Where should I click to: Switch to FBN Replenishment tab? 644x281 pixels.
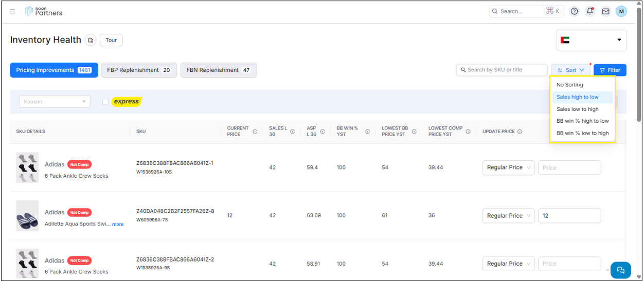pyautogui.click(x=218, y=70)
